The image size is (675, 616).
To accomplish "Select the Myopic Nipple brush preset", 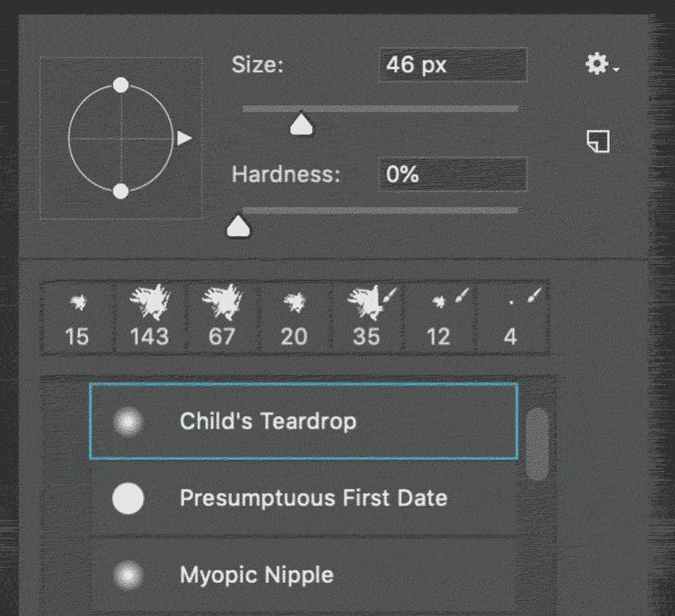I will tap(303, 575).
